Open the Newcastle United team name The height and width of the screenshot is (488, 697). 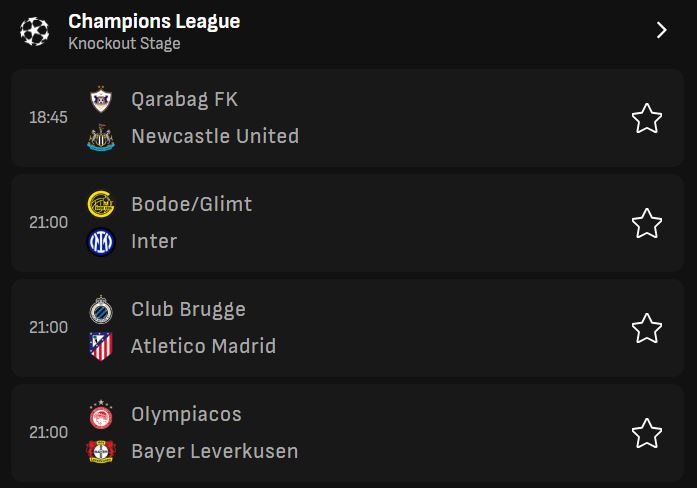click(x=215, y=136)
